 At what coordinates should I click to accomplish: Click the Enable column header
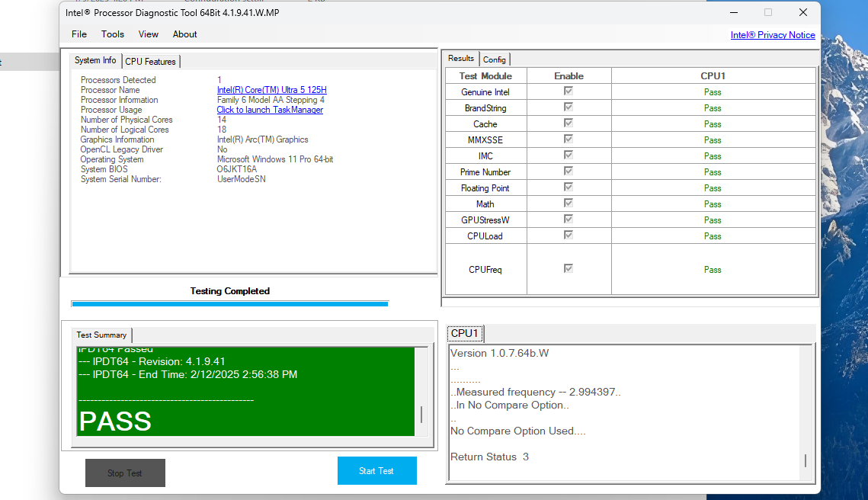569,76
